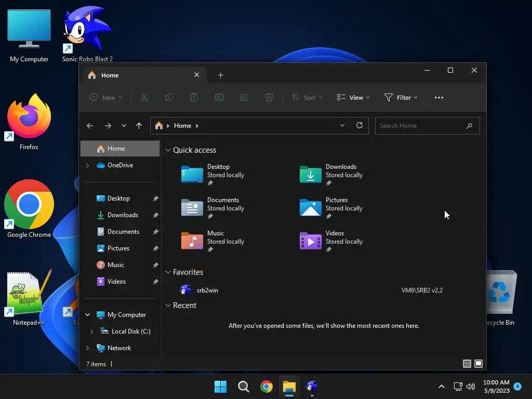Click the Home breadcrumb in the address bar

pos(182,126)
